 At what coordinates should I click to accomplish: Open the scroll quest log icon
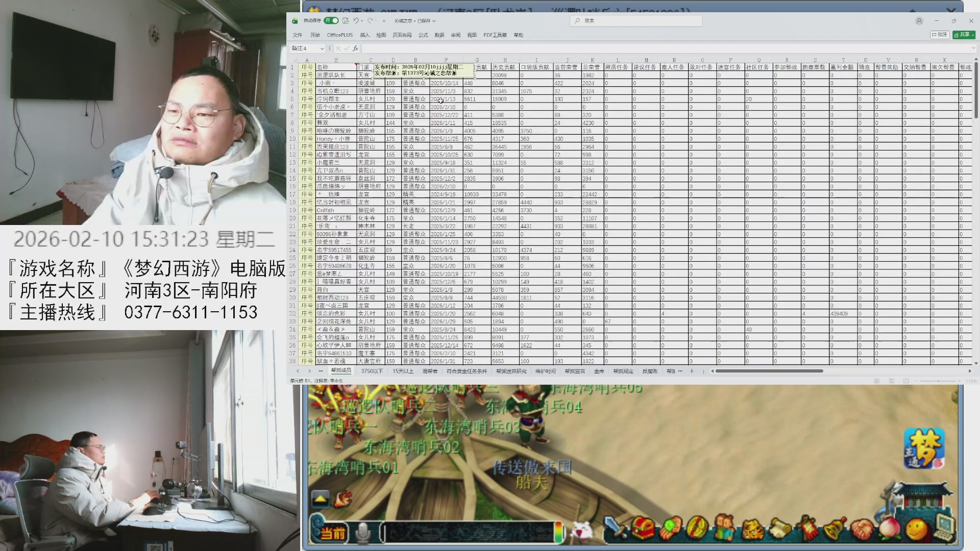pos(779,529)
